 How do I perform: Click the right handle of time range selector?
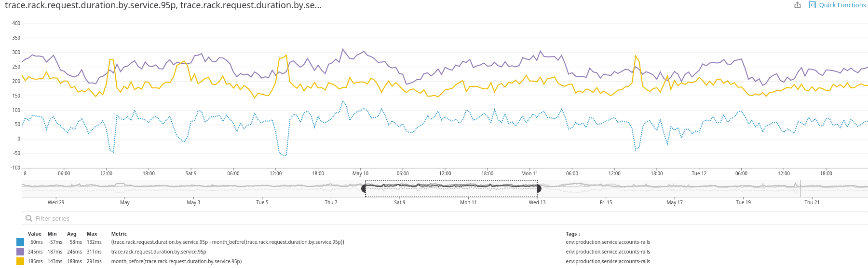(539, 188)
